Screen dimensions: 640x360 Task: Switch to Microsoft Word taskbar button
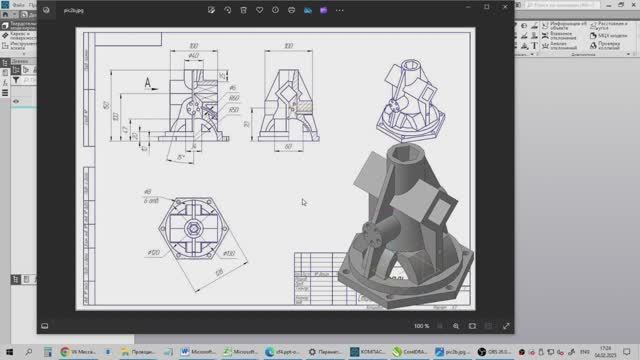point(198,351)
